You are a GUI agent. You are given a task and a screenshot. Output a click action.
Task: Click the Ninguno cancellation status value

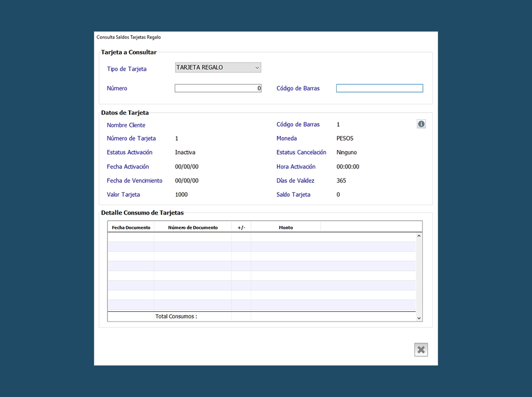(347, 152)
